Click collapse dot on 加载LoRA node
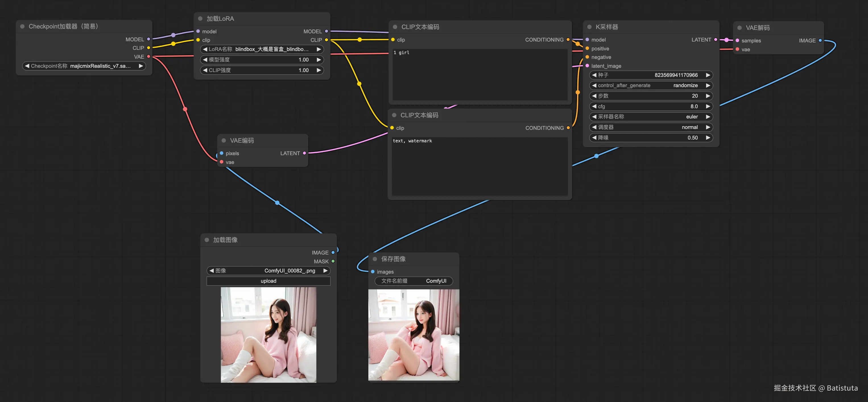868x402 pixels. pyautogui.click(x=200, y=19)
